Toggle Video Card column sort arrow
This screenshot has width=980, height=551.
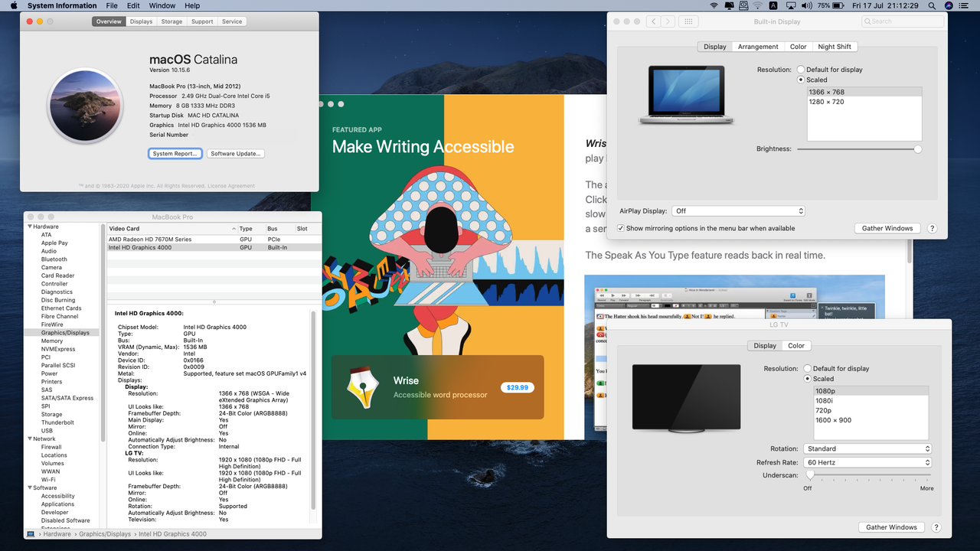234,229
